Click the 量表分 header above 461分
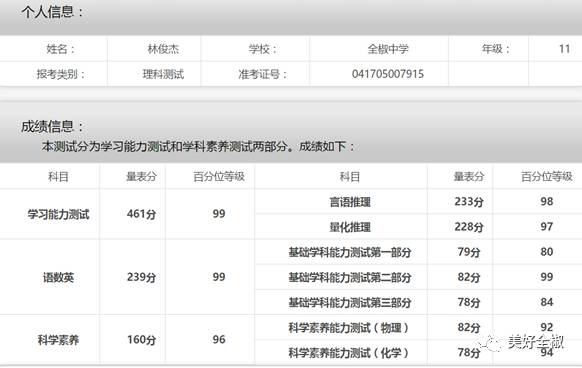Image resolution: width=582 pixels, height=368 pixels. point(141,177)
